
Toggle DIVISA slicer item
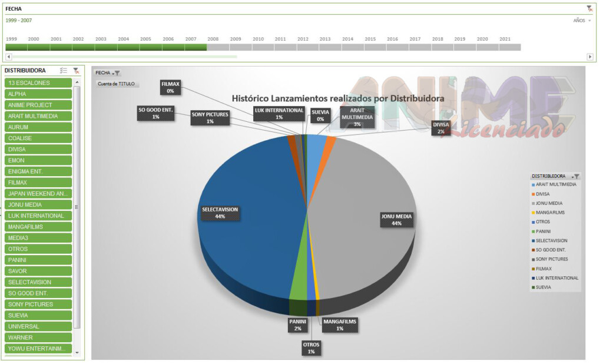38,149
